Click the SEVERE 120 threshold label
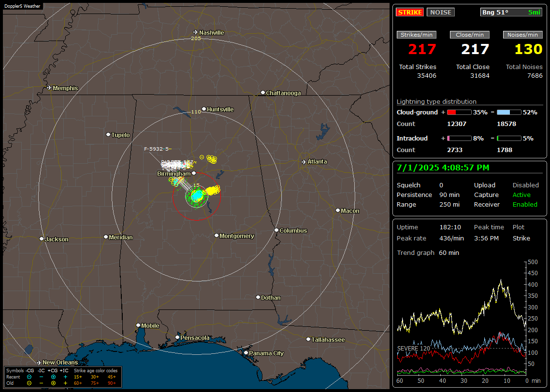The height and width of the screenshot is (392, 550). tap(414, 349)
